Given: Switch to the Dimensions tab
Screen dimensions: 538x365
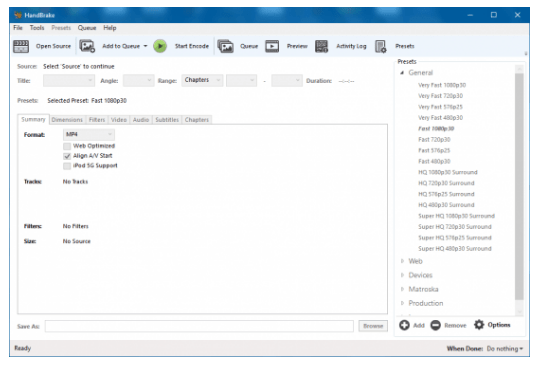Looking at the screenshot, I should (67, 120).
